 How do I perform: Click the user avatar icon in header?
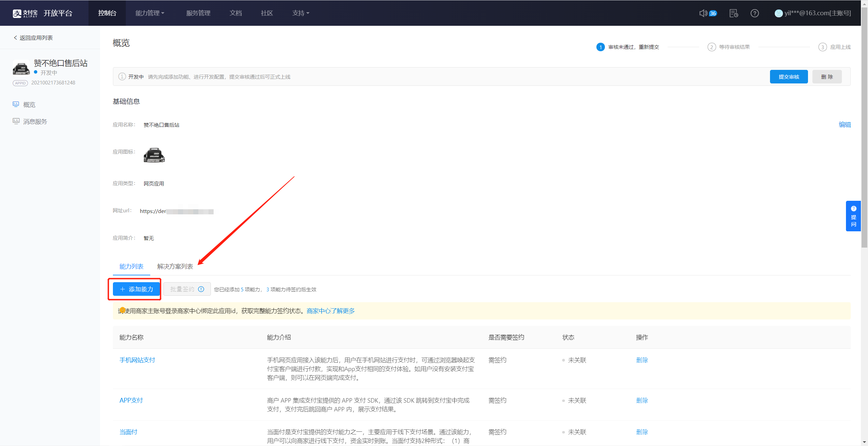click(x=778, y=13)
